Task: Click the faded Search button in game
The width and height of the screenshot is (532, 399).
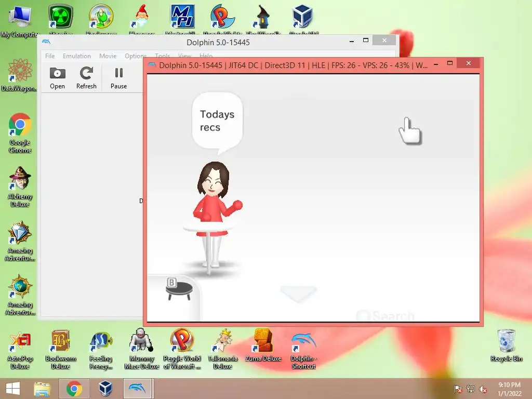Action: tap(386, 316)
